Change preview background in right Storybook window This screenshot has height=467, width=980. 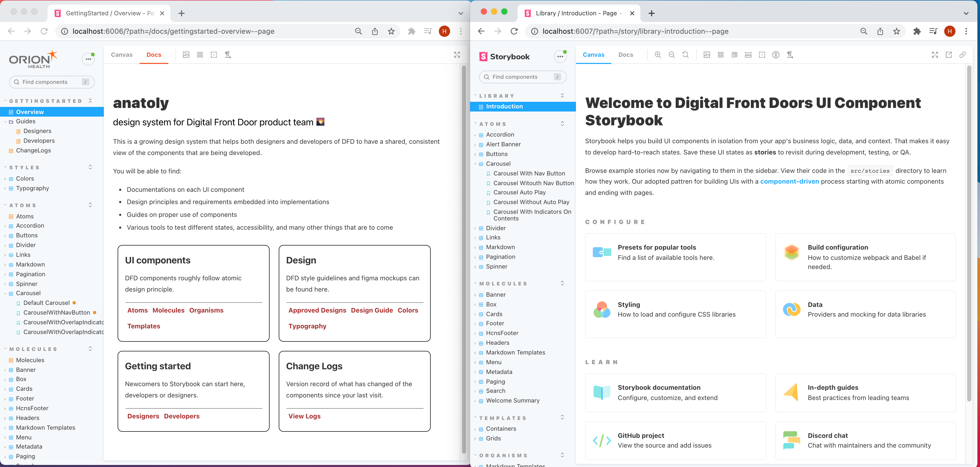coord(706,55)
